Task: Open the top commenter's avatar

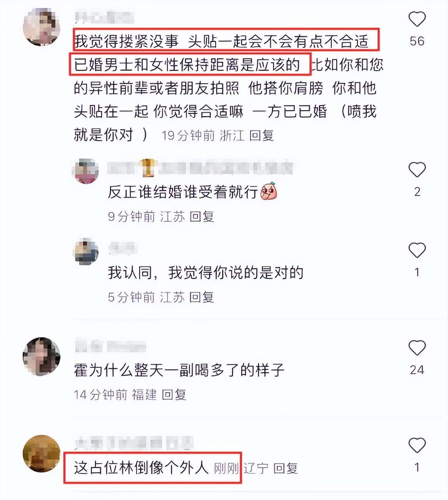Action: (x=42, y=27)
